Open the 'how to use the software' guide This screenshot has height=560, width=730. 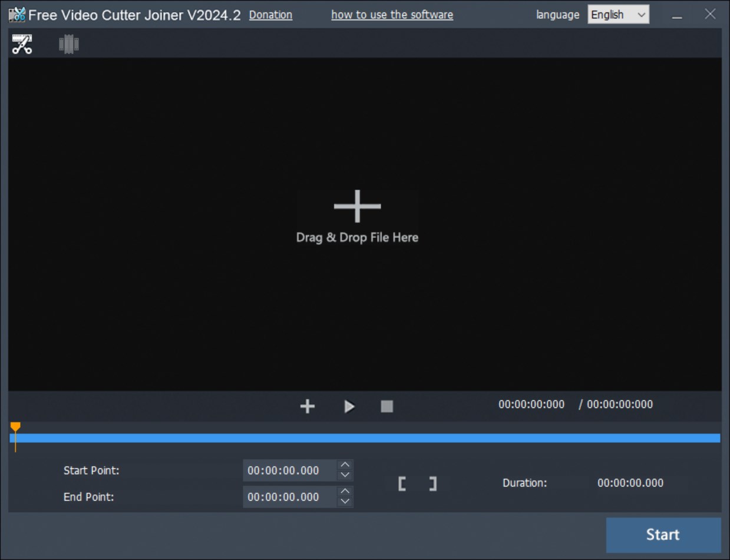(392, 15)
